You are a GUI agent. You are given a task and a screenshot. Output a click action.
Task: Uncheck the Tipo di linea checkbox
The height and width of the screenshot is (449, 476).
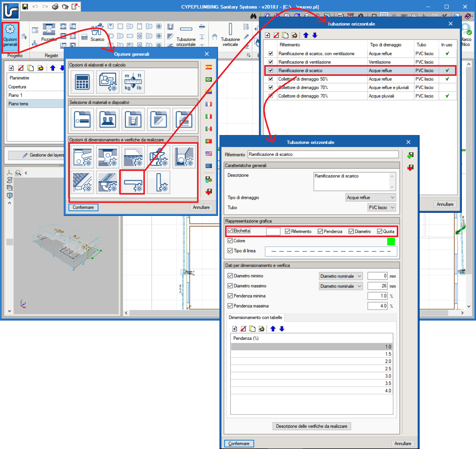(230, 251)
